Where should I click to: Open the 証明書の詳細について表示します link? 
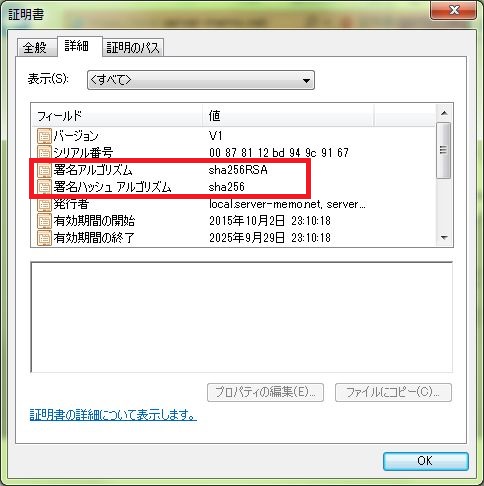point(113,415)
